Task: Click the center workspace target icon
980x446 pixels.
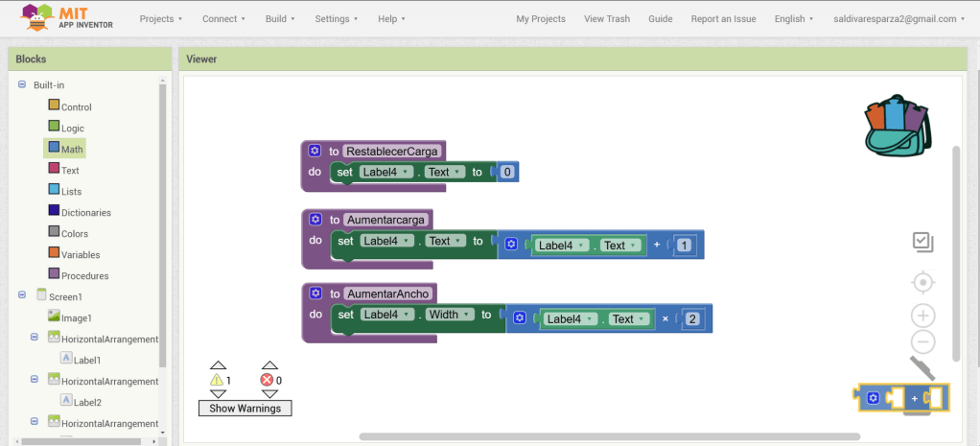Action: point(922,282)
